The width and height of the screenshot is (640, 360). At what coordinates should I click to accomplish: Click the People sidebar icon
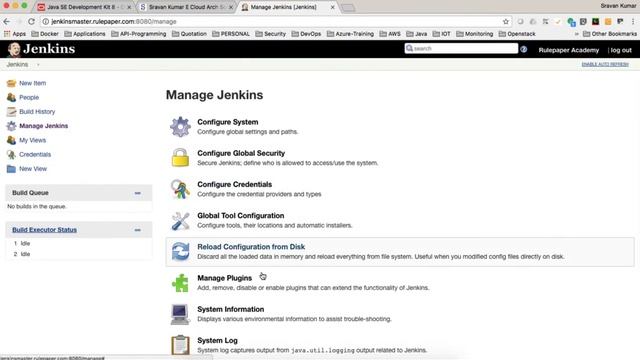[11, 98]
